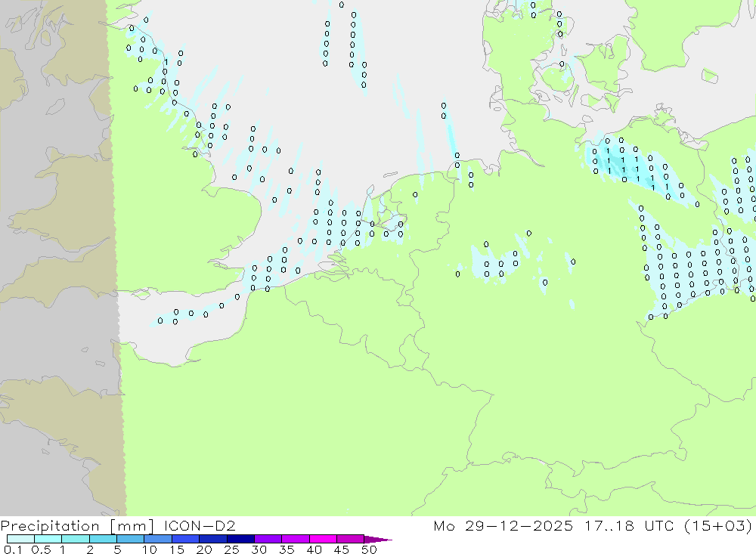This screenshot has width=756, height=554.
Task: Click the 5–10 mm light blue legend swatch
Action: click(x=131, y=539)
